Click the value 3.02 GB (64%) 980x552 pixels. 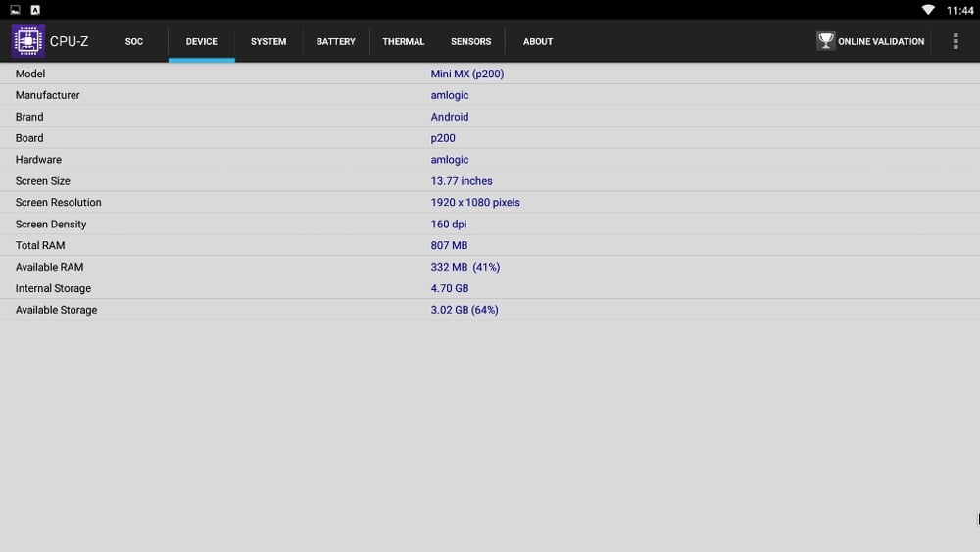[465, 310]
